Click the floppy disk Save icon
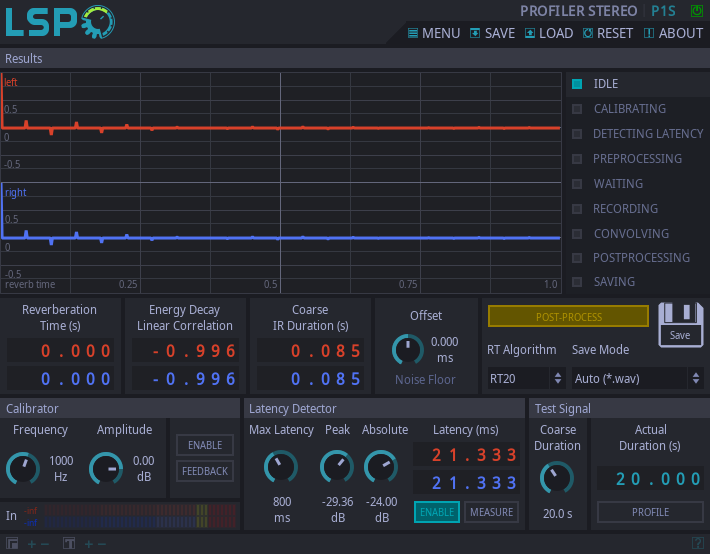This screenshot has height=554, width=710. click(681, 325)
